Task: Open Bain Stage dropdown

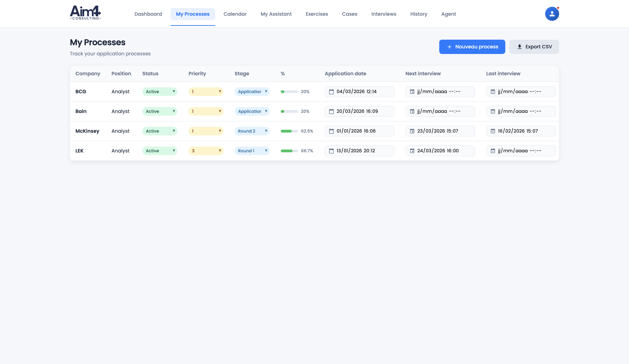Action: (252, 111)
